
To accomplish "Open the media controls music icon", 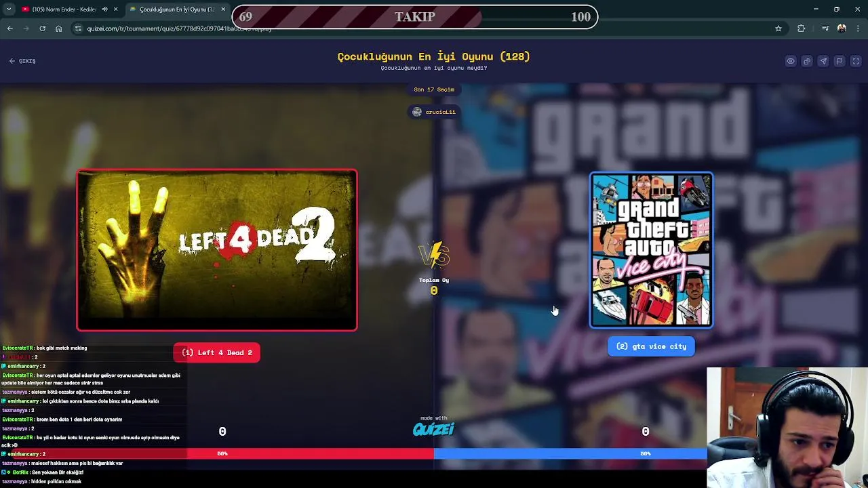I will pos(825,28).
